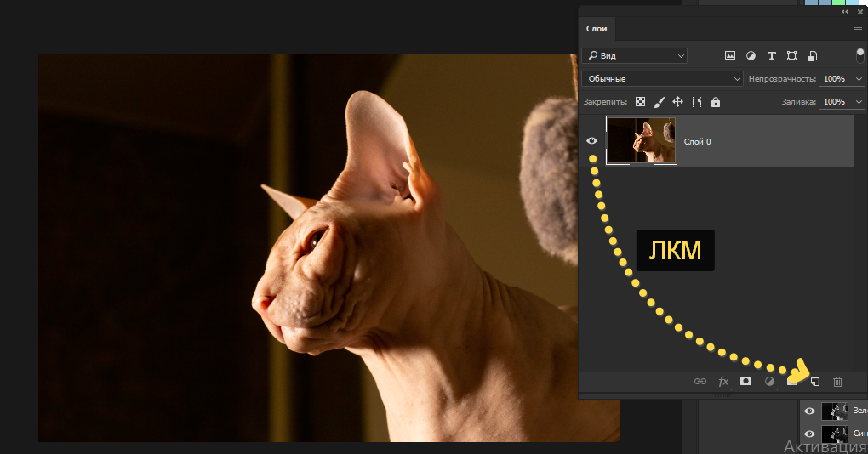The height and width of the screenshot is (454, 868).
Task: Select the layer name Слой 0
Action: pyautogui.click(x=698, y=142)
